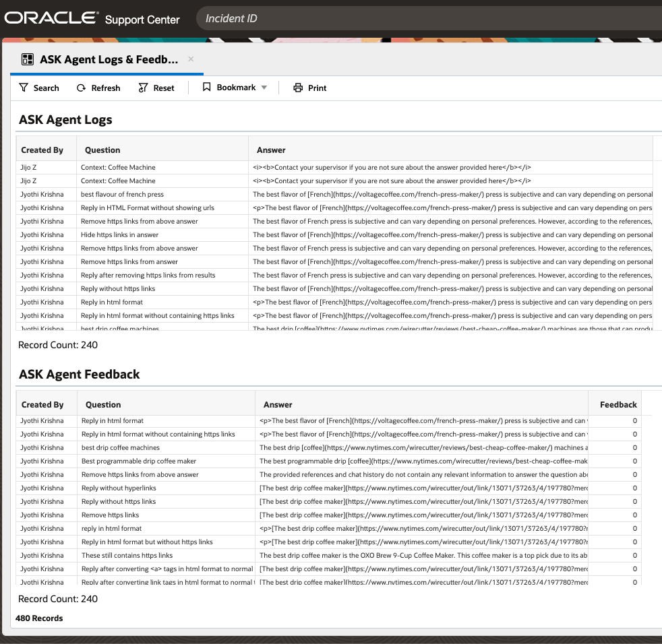
Task: Click the Support Center branding text
Action: click(x=142, y=20)
